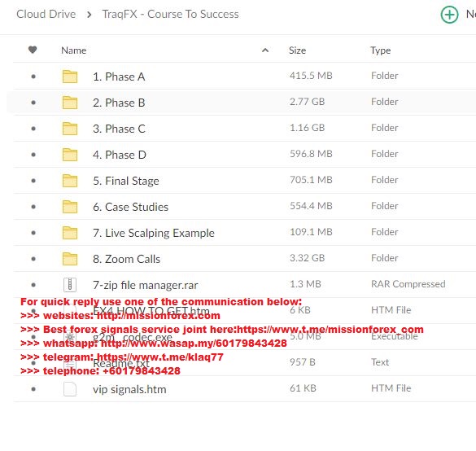
Task: Click the 415.5 MB size value
Action: (x=311, y=76)
